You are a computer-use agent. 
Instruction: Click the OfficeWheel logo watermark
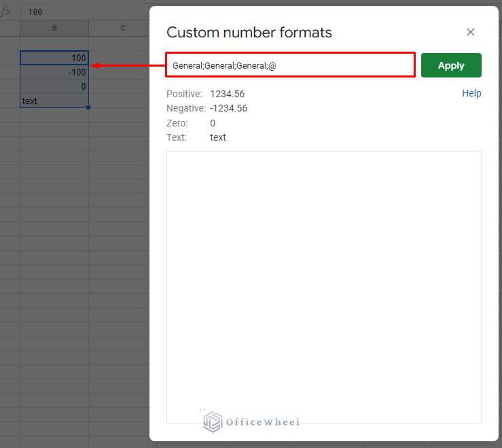[251, 421]
